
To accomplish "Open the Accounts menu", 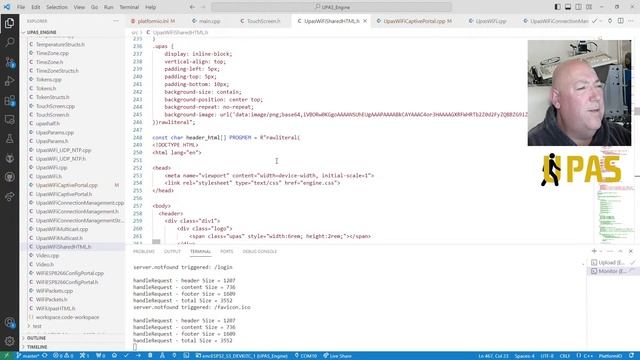I will [x=9, y=322].
